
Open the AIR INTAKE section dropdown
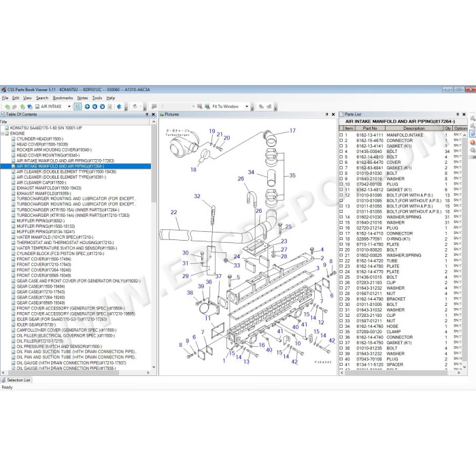pos(69,107)
